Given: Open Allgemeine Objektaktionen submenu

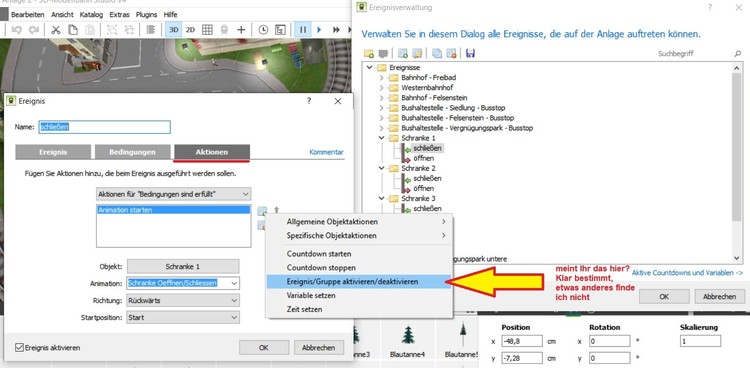Looking at the screenshot, I should (x=358, y=222).
